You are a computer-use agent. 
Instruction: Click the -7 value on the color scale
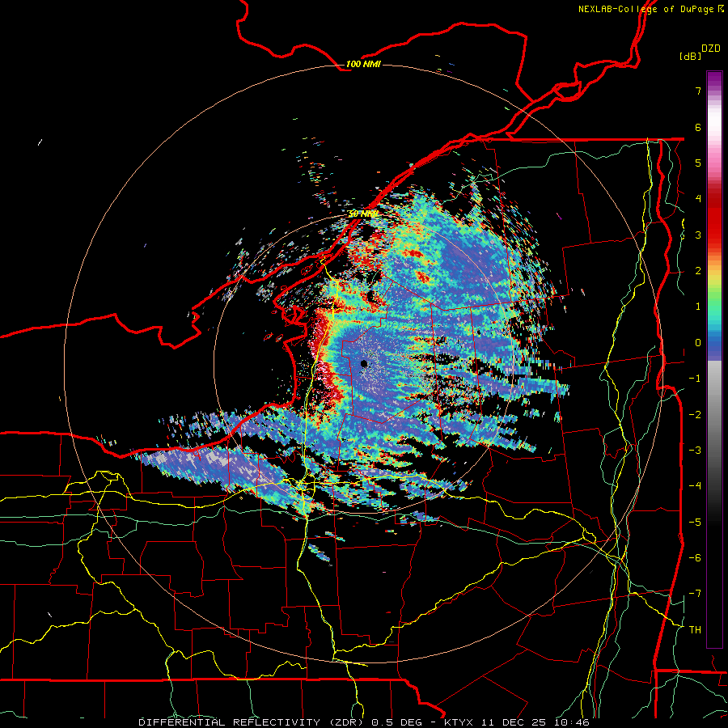tap(695, 594)
